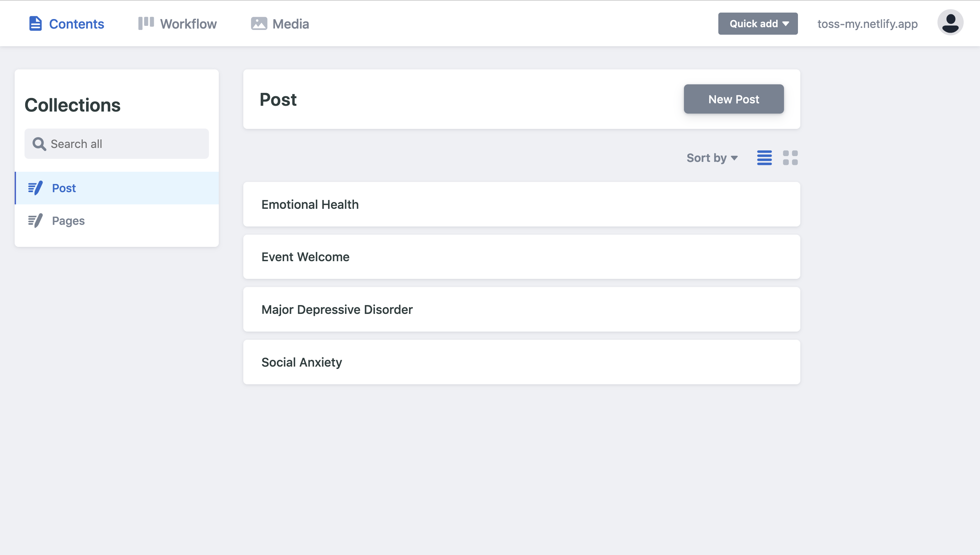
Task: Open the account avatar menu
Action: click(950, 23)
